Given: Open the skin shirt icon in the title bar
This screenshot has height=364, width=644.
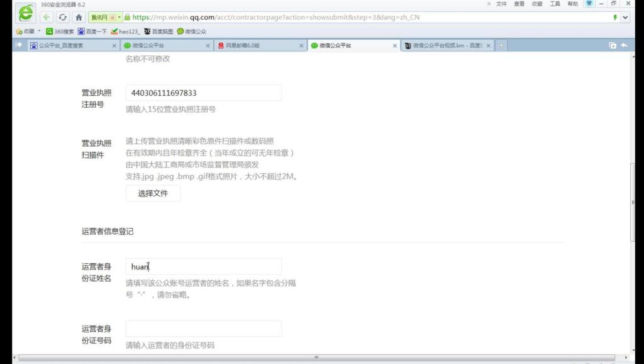Looking at the screenshot, I should (589, 3).
